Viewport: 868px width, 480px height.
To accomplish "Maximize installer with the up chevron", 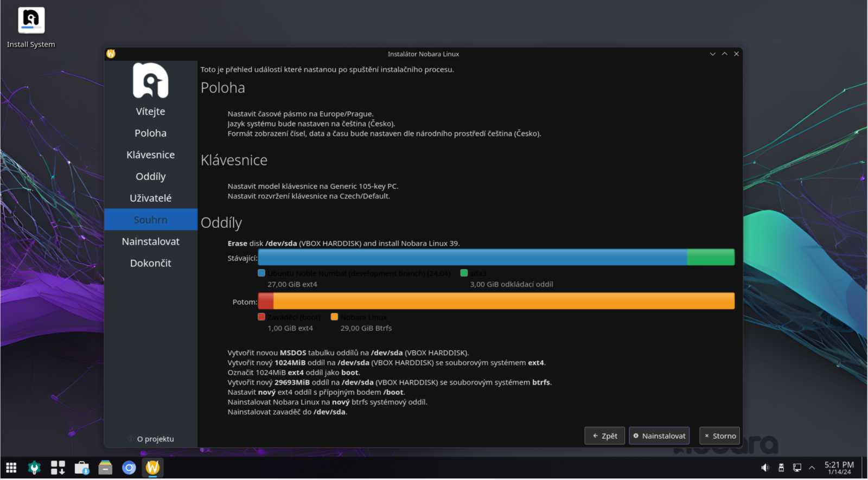I will tap(725, 54).
